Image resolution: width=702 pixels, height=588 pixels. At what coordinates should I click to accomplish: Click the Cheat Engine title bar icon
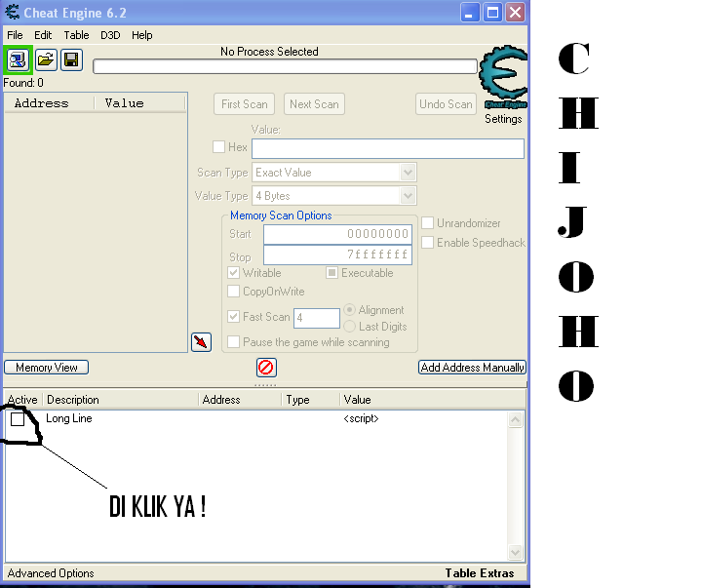[12, 12]
